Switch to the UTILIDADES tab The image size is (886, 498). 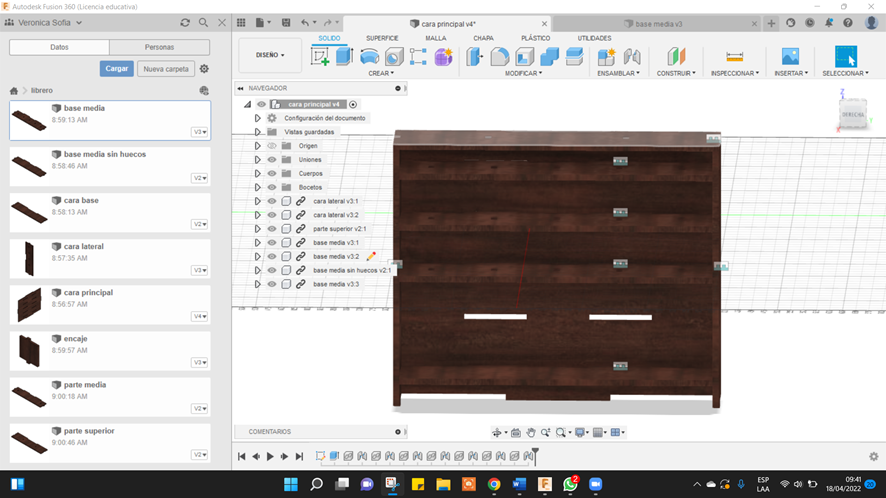[x=594, y=38]
